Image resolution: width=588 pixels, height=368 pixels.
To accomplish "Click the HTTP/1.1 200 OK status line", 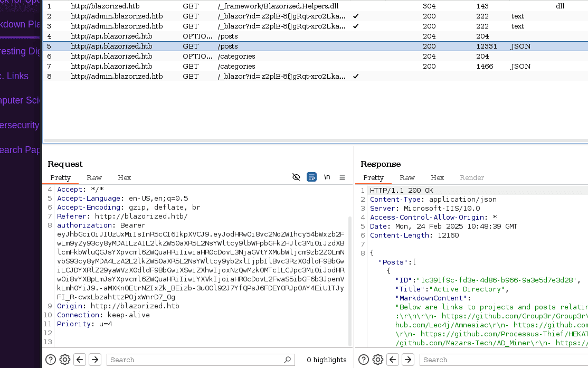I will [x=402, y=191].
